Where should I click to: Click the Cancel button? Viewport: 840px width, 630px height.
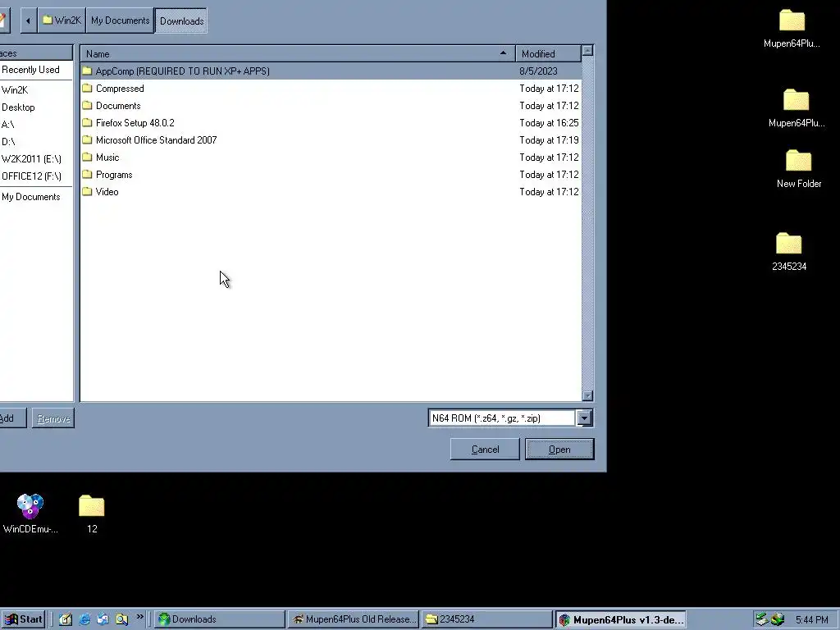coord(485,450)
